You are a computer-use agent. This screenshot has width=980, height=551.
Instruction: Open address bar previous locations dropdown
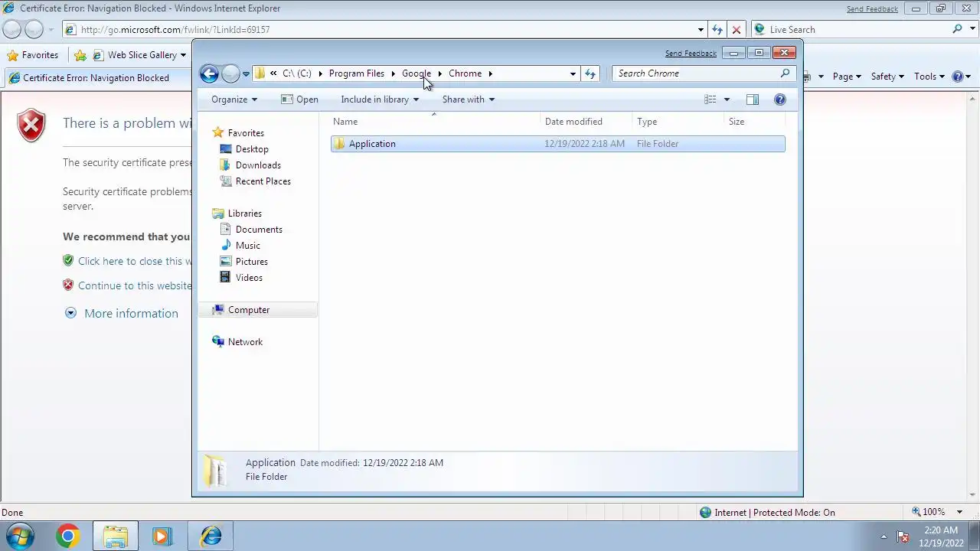coord(573,73)
